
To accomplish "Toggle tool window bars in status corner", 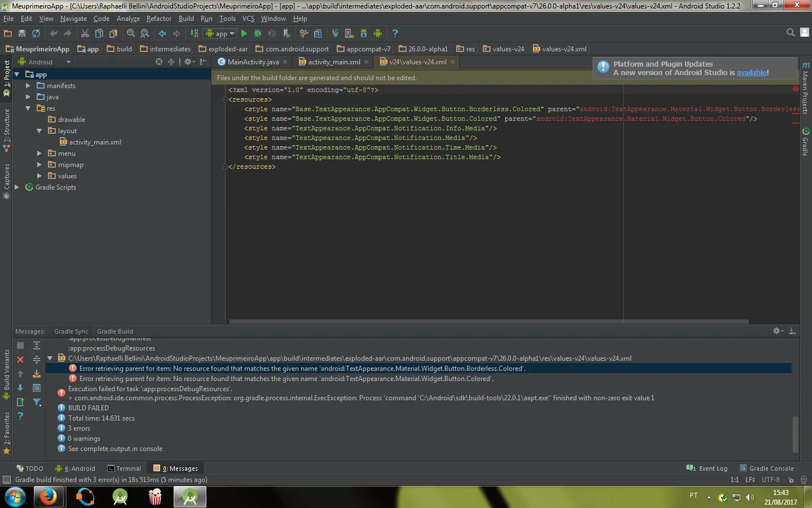I will coord(7,480).
